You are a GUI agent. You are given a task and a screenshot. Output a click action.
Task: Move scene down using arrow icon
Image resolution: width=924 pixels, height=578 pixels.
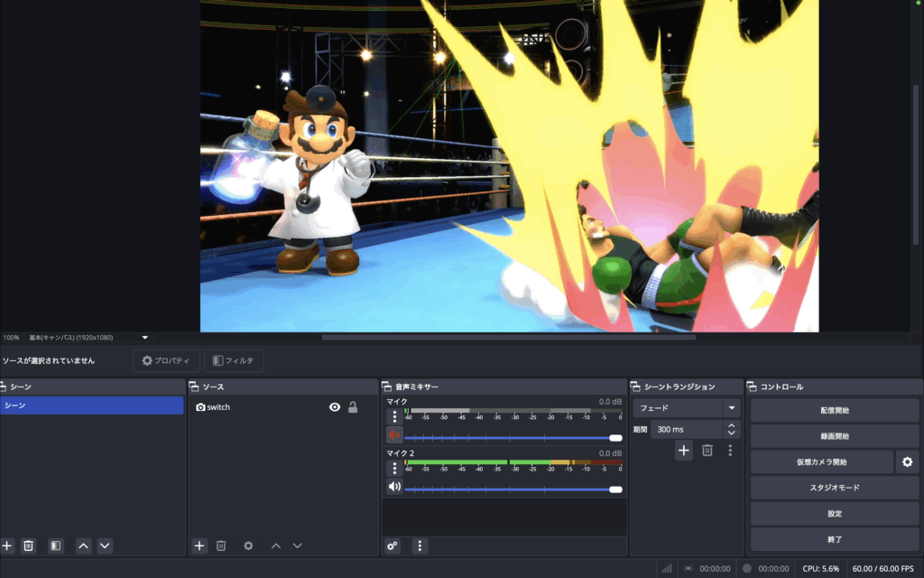click(105, 545)
